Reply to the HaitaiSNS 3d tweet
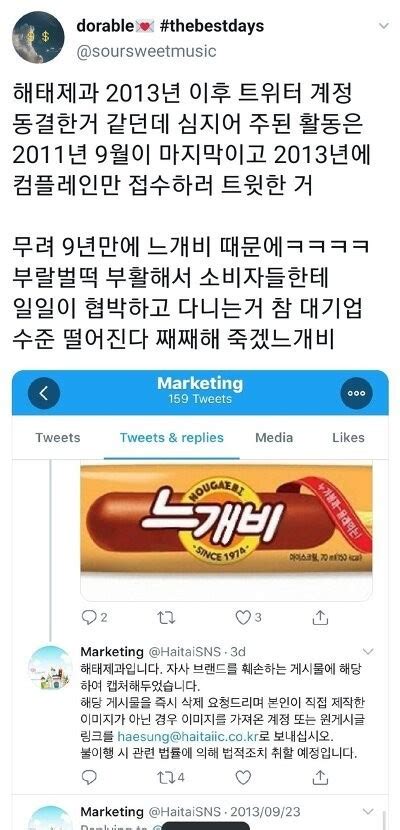The image size is (400, 830). click(89, 777)
